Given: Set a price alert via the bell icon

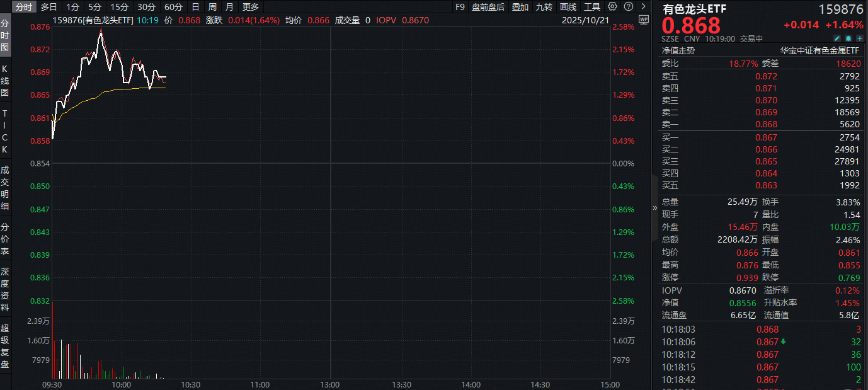Looking at the screenshot, I should [x=848, y=38].
